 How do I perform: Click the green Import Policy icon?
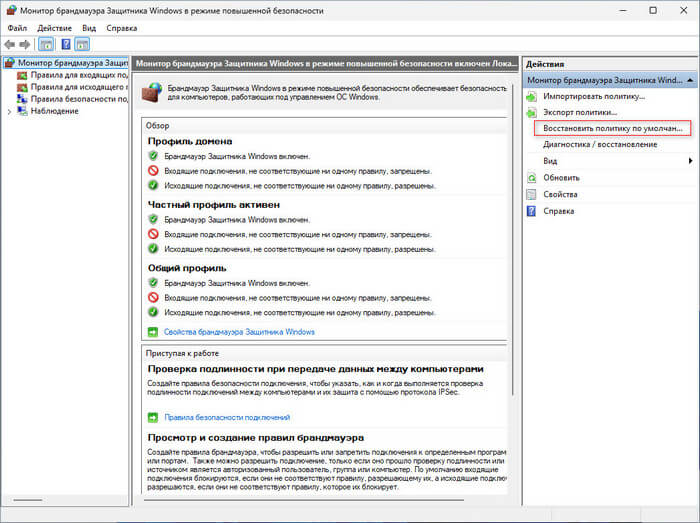pos(532,97)
